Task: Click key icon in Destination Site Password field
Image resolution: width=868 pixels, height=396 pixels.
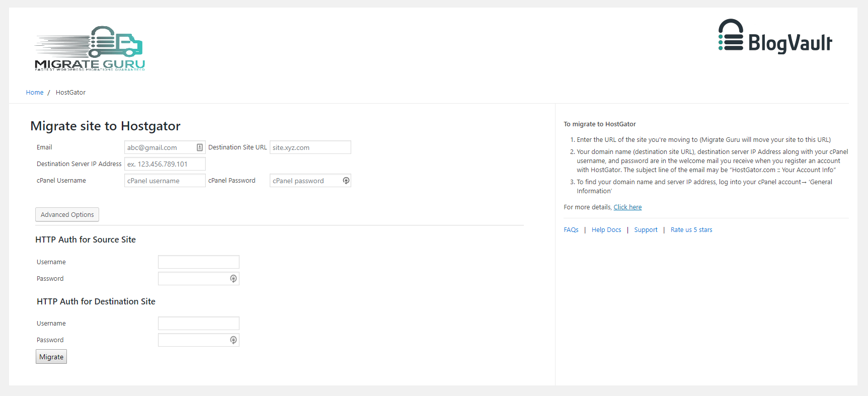Action: coord(233,340)
